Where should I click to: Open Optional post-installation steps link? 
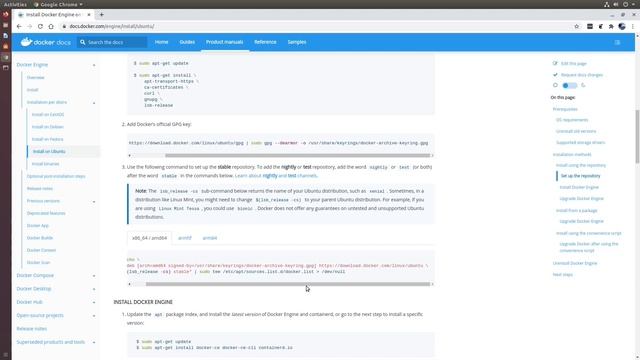point(56,176)
